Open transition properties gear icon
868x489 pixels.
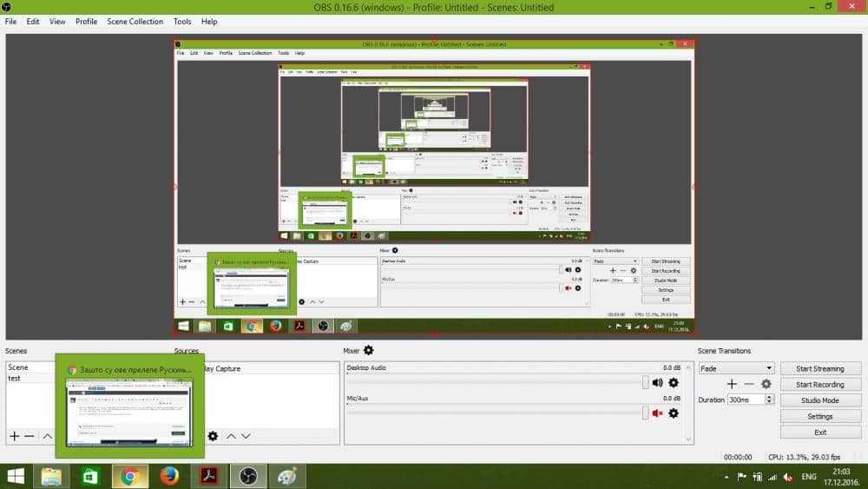766,384
